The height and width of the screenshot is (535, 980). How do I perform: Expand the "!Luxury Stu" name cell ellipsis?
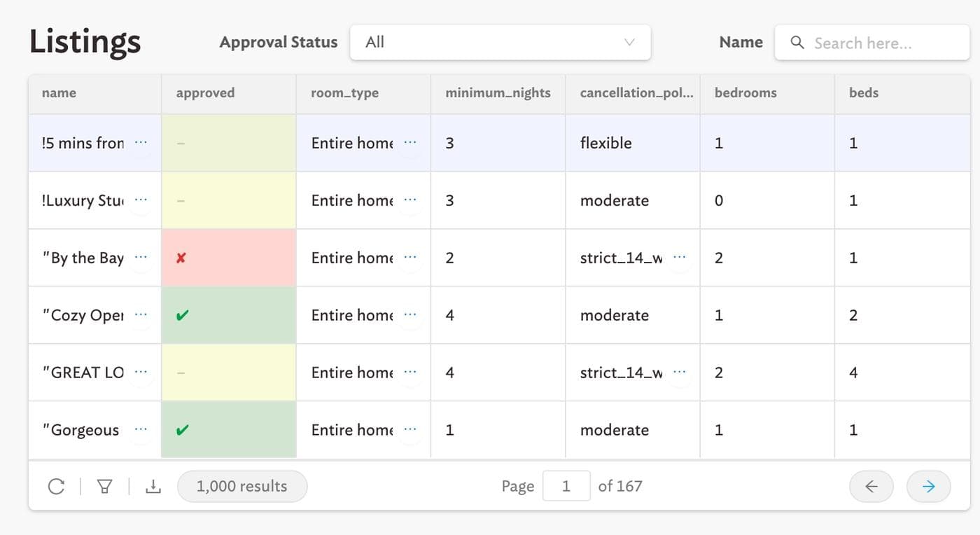point(141,200)
